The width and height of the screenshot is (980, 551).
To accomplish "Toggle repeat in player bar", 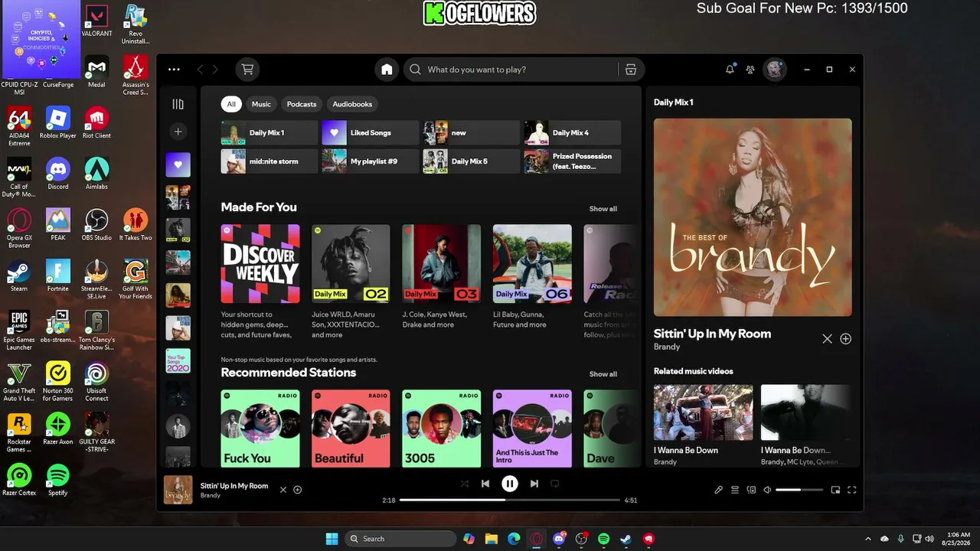I will coord(555,484).
